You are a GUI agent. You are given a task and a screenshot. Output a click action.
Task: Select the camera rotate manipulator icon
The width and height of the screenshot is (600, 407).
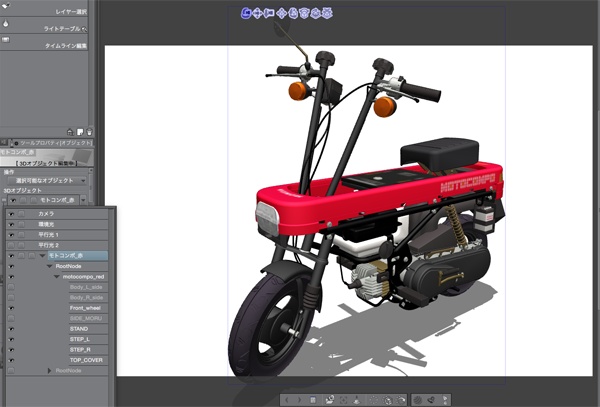[x=246, y=13]
